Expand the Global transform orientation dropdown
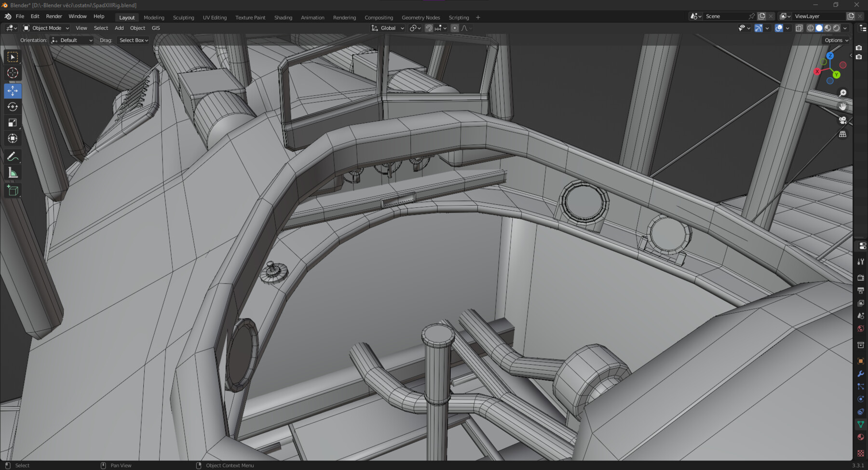The image size is (868, 470). (388, 28)
